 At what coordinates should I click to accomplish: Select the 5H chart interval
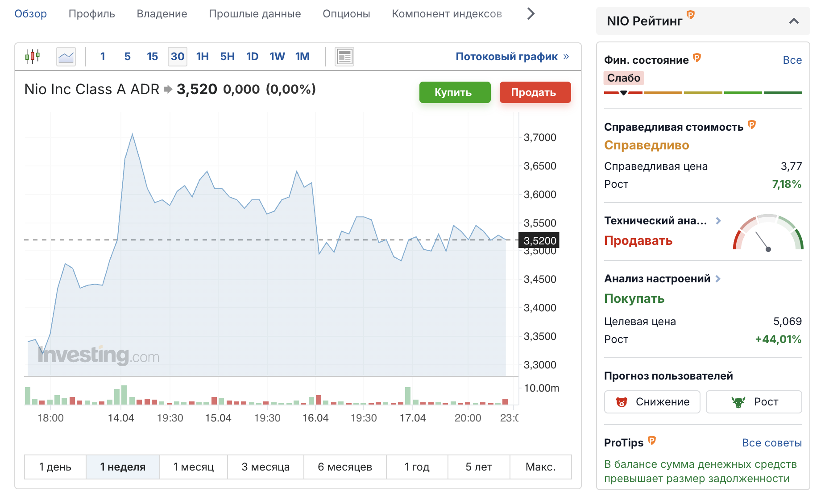(228, 57)
